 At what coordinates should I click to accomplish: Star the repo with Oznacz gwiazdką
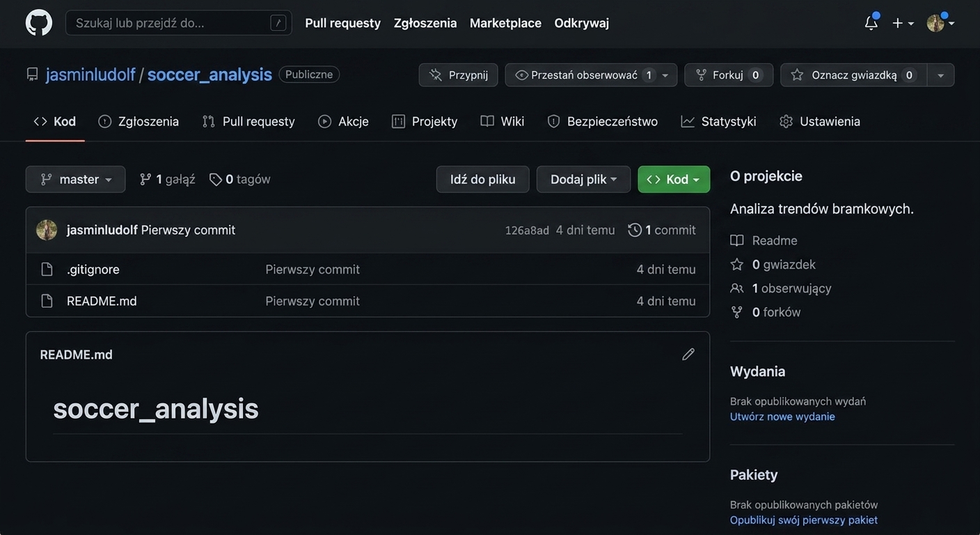[854, 75]
